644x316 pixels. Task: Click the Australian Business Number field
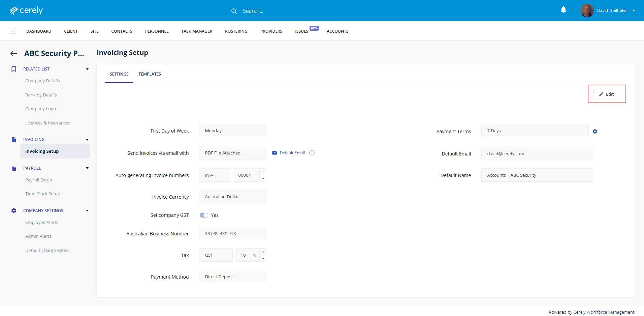[x=232, y=233]
